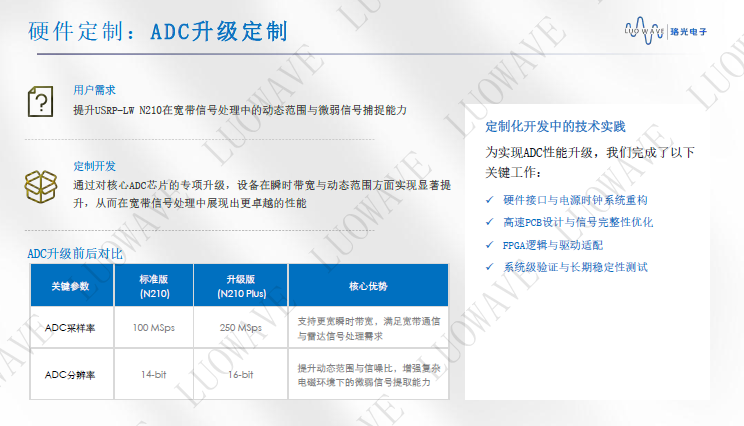Click the slide title 硬件定制：ADC升级定制
The image size is (744, 426).
tap(157, 31)
